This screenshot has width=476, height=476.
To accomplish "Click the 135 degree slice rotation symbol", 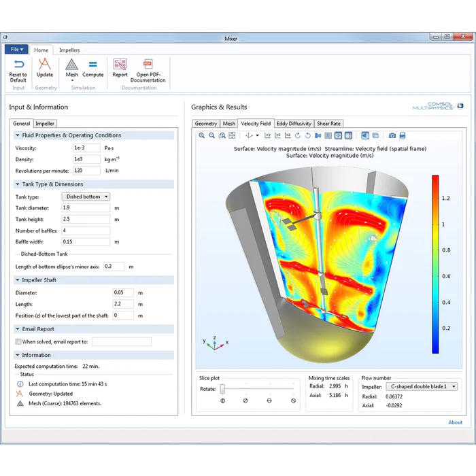I will point(293,401).
